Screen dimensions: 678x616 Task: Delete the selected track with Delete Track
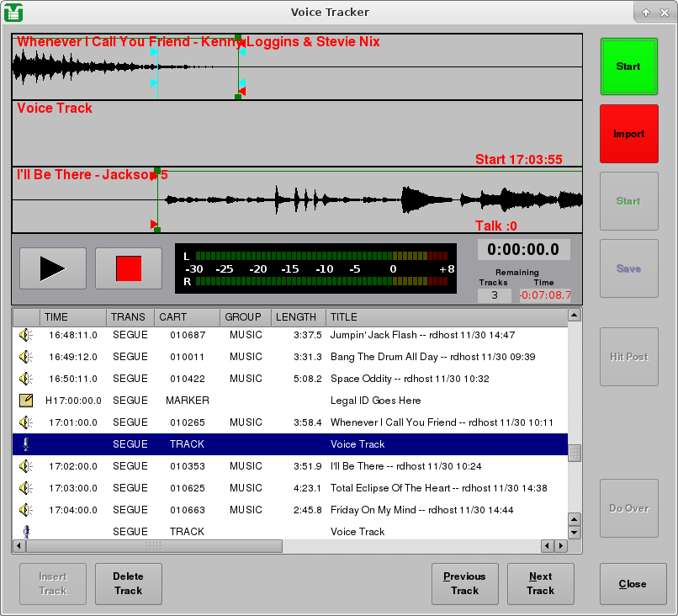click(128, 583)
